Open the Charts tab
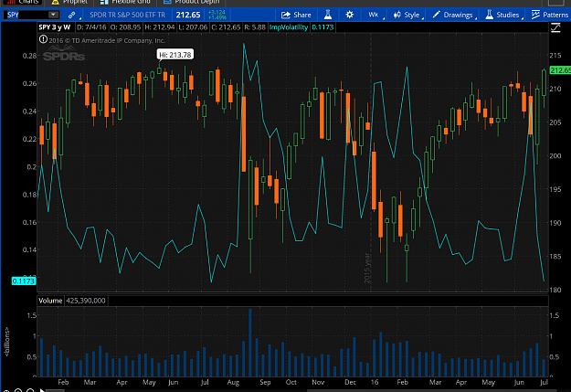The image size is (571, 392). click(x=22, y=2)
